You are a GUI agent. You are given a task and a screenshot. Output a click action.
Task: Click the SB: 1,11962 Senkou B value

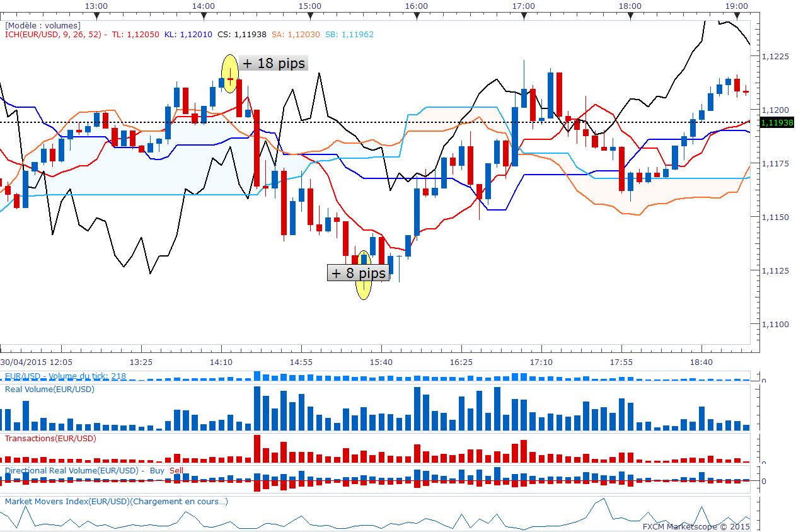(349, 35)
